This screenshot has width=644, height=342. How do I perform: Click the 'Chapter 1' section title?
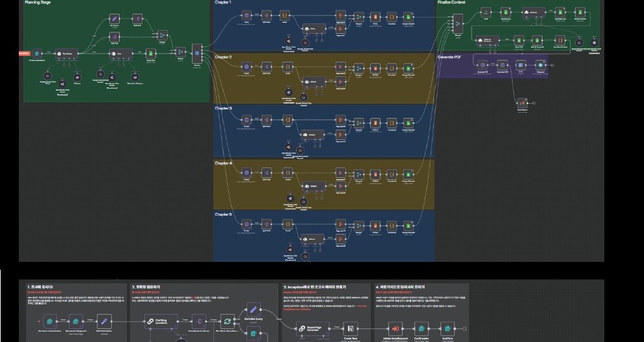tap(223, 3)
